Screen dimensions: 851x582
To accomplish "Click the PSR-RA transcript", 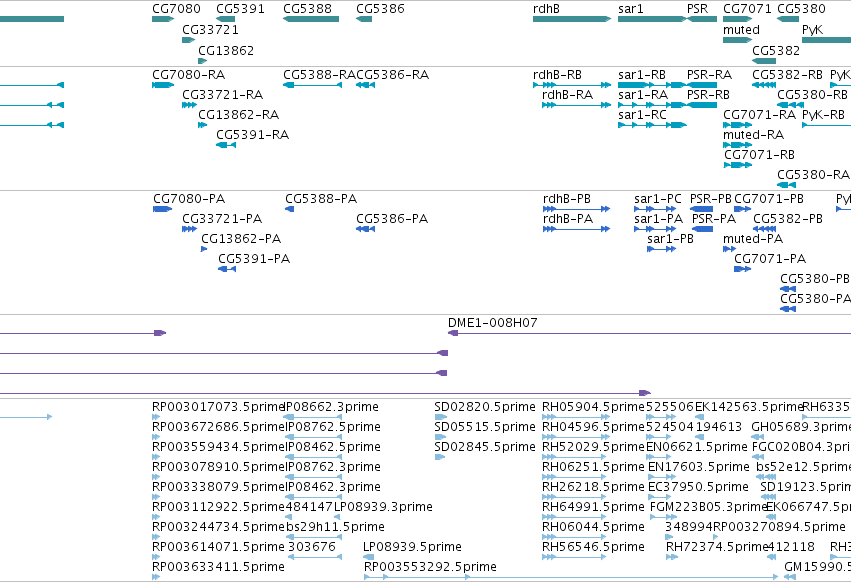I will click(702, 85).
